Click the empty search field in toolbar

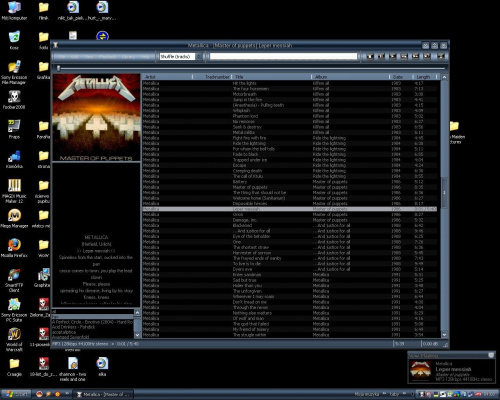tap(283, 56)
